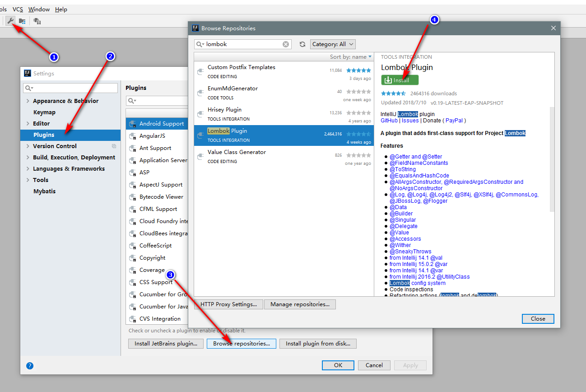Viewport: 586px width, 392px height.
Task: Expand the Version Control settings node
Action: 28,146
